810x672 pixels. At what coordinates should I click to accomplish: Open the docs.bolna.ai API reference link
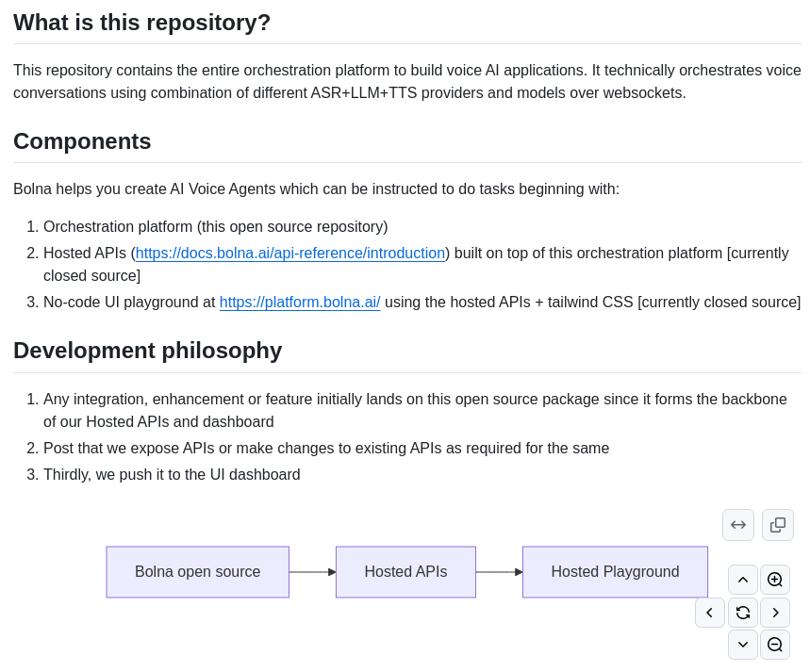290,254
